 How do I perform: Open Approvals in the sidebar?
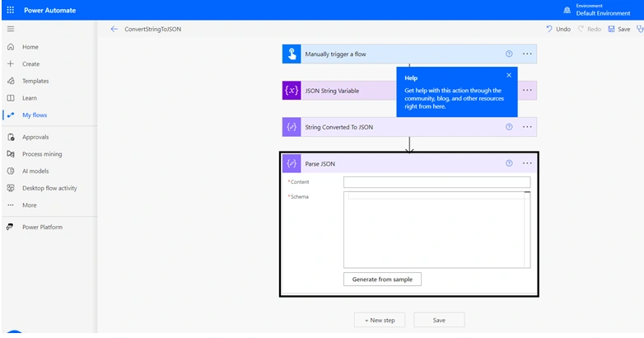[x=35, y=137]
